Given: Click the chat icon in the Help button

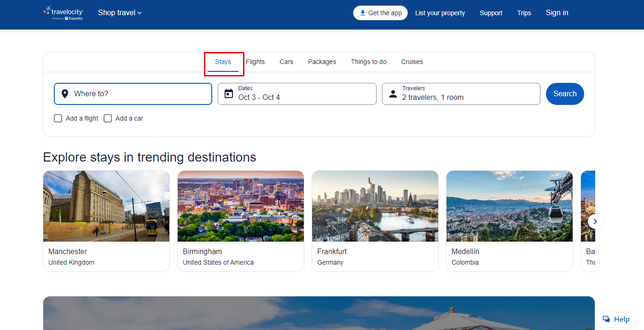Looking at the screenshot, I should (606, 319).
